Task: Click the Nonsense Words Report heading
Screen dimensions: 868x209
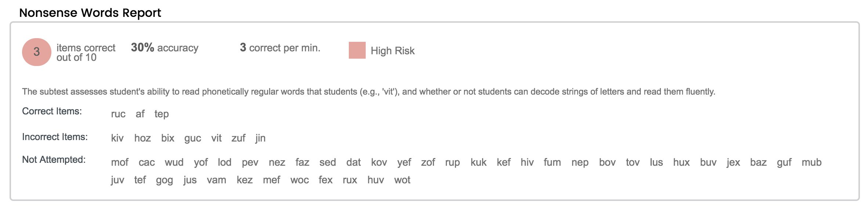Action: pyautogui.click(x=90, y=13)
